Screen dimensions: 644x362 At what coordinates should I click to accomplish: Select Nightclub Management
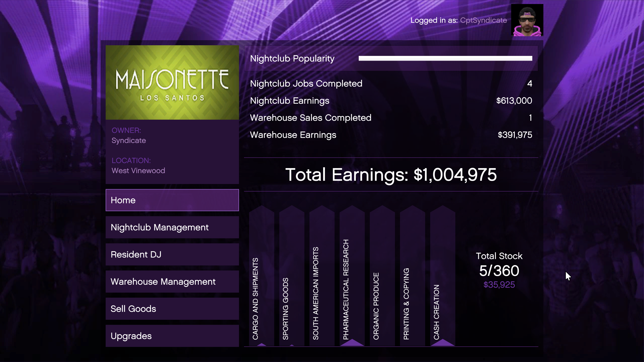pyautogui.click(x=172, y=227)
